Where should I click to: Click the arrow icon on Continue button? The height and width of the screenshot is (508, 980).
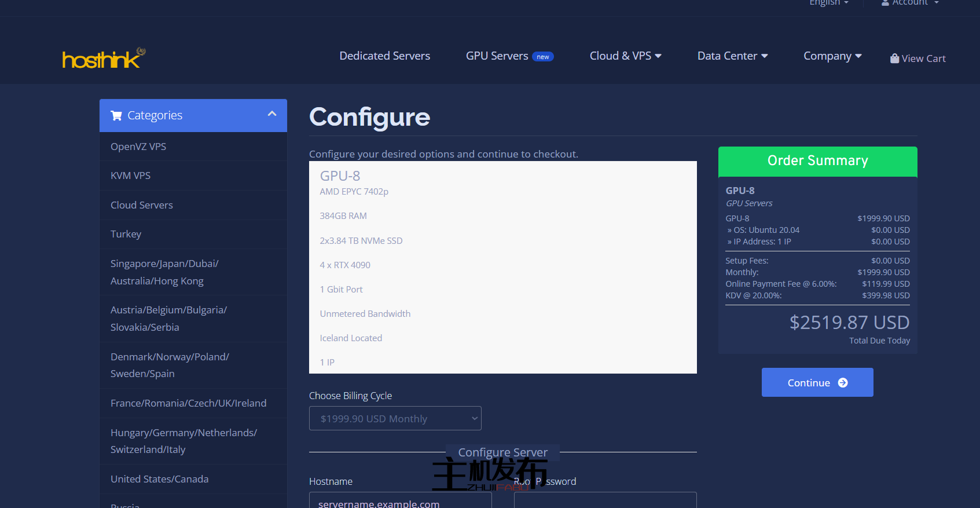(843, 383)
